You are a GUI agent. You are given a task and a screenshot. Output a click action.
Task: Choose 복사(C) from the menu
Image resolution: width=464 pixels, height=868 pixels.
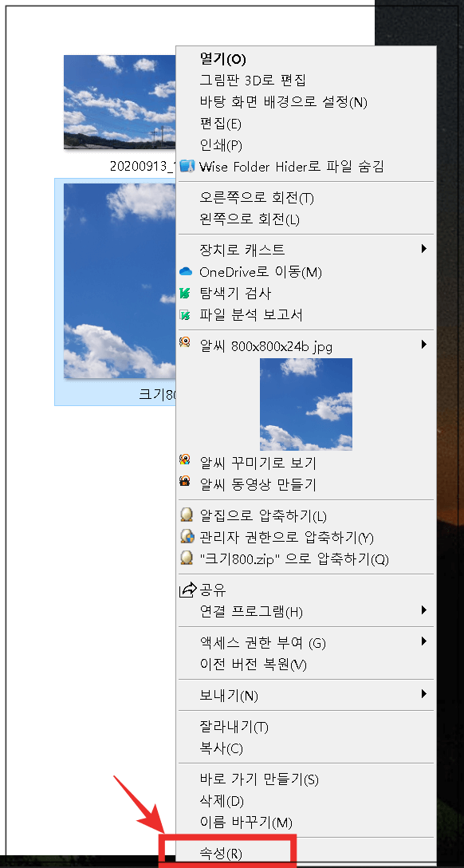point(221,749)
